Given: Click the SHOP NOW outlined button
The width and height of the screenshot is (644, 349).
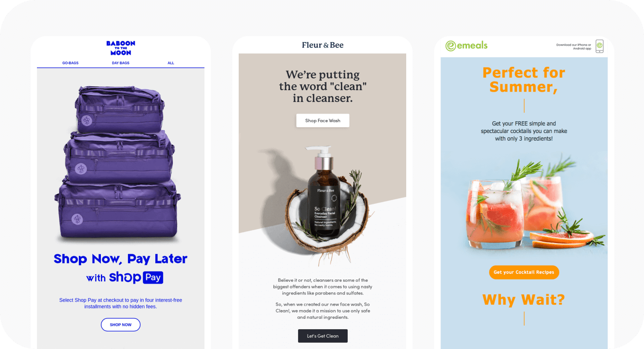Looking at the screenshot, I should 121,325.
